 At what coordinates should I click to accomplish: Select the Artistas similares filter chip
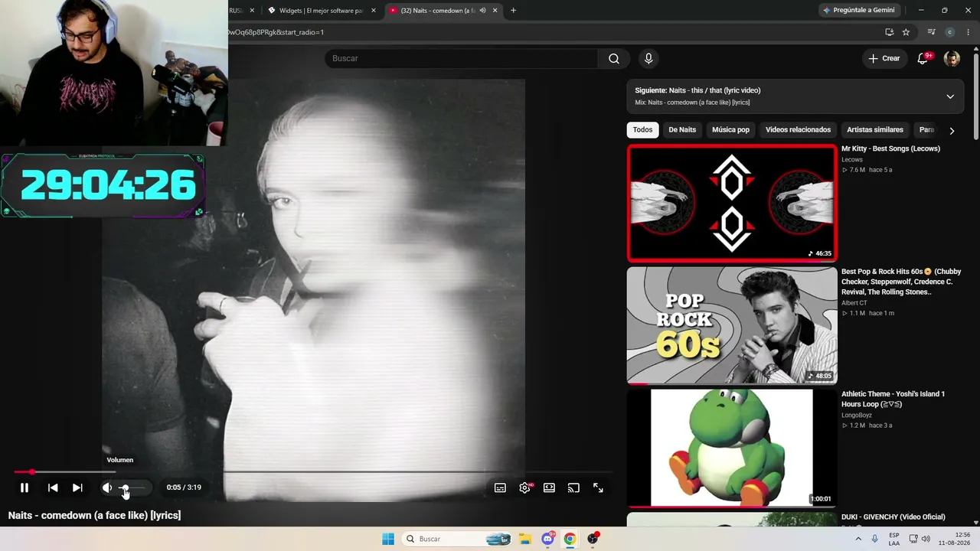875,129
